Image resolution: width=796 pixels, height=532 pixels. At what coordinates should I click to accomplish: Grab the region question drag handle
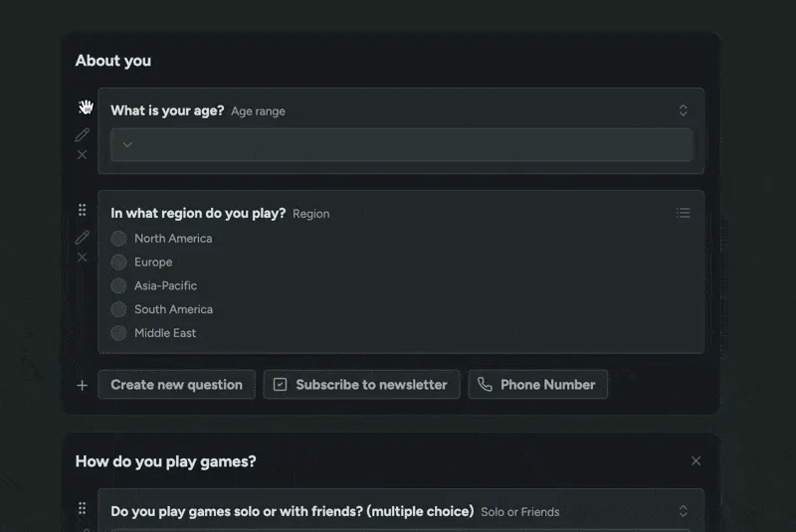83,211
